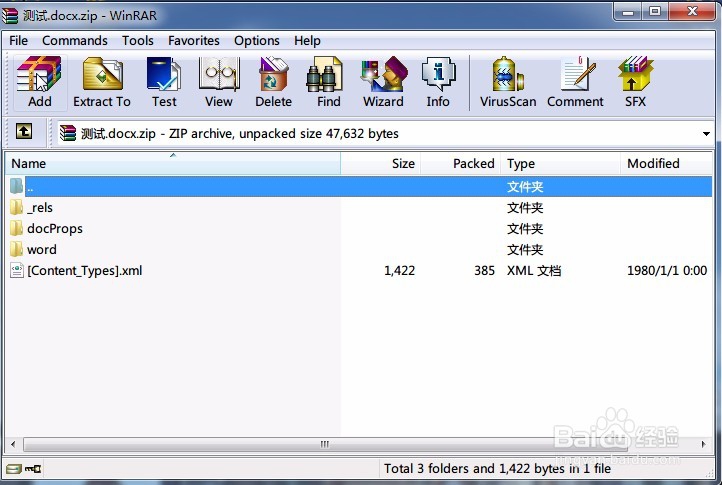Open the Options menu
This screenshot has height=485, width=722.
click(256, 41)
